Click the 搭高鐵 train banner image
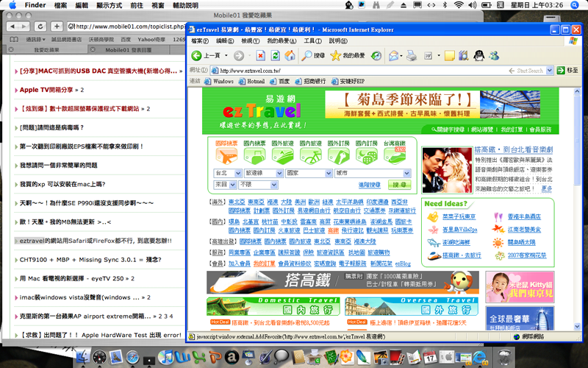This screenshot has width=588, height=368. 343,283
